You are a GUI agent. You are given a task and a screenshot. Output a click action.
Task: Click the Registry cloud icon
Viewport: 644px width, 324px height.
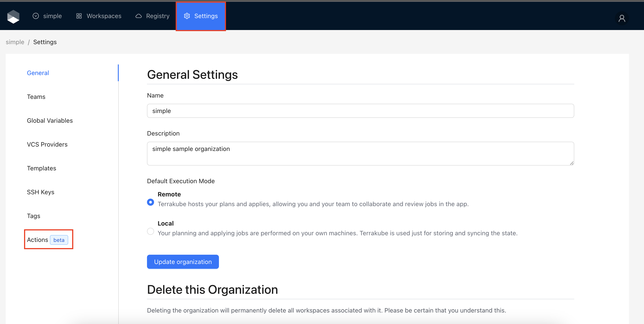click(139, 16)
